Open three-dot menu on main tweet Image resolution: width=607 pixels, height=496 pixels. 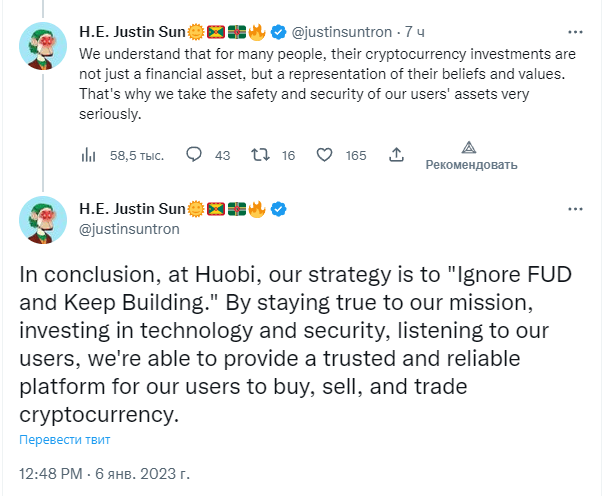pyautogui.click(x=575, y=209)
